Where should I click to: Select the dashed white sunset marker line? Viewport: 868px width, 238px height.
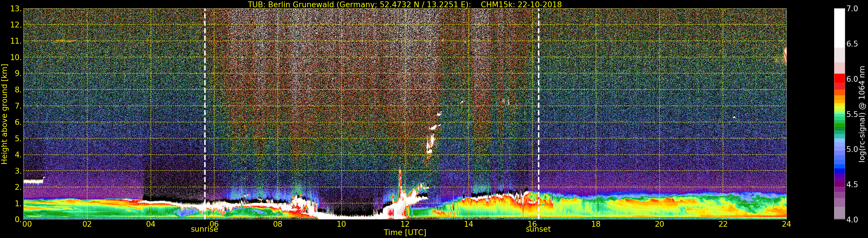point(539,114)
